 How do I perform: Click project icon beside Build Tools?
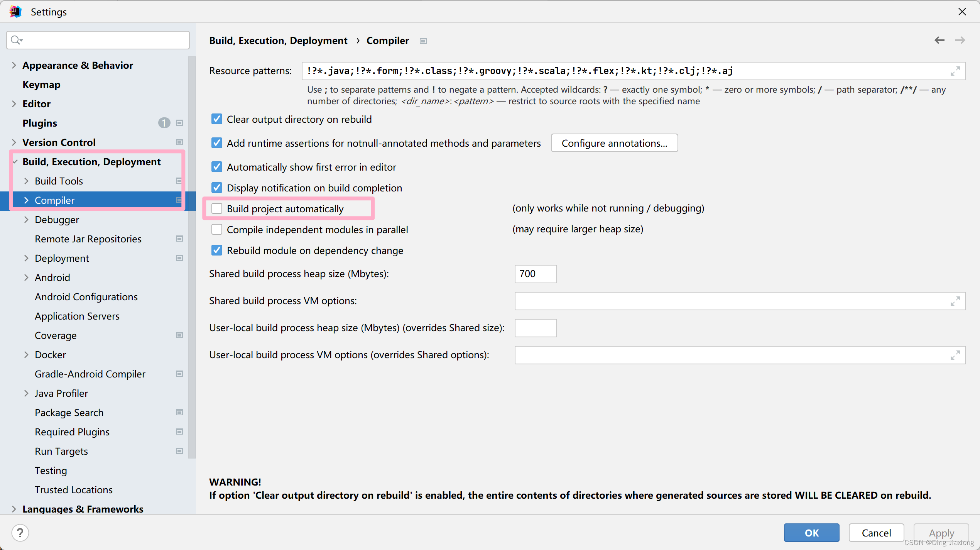179,181
